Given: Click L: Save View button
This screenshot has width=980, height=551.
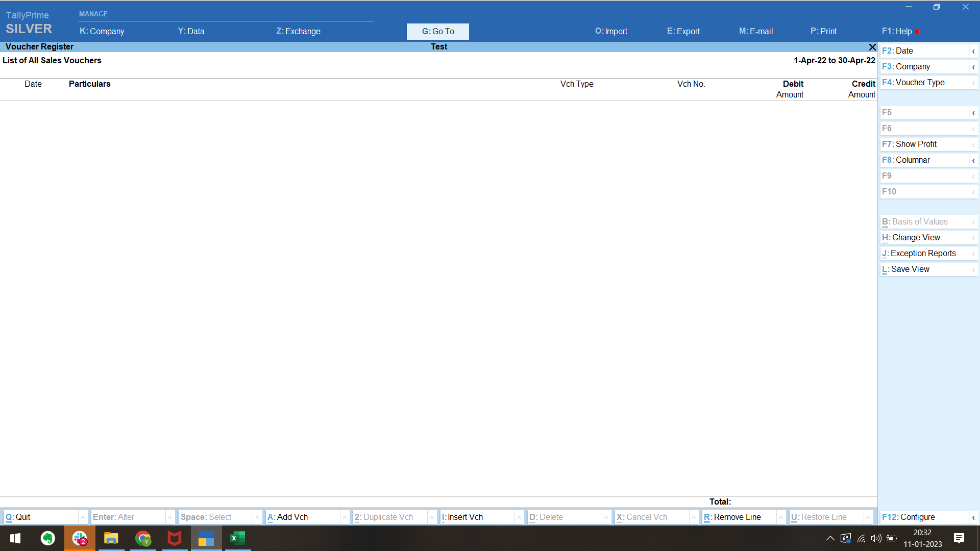Looking at the screenshot, I should [924, 269].
